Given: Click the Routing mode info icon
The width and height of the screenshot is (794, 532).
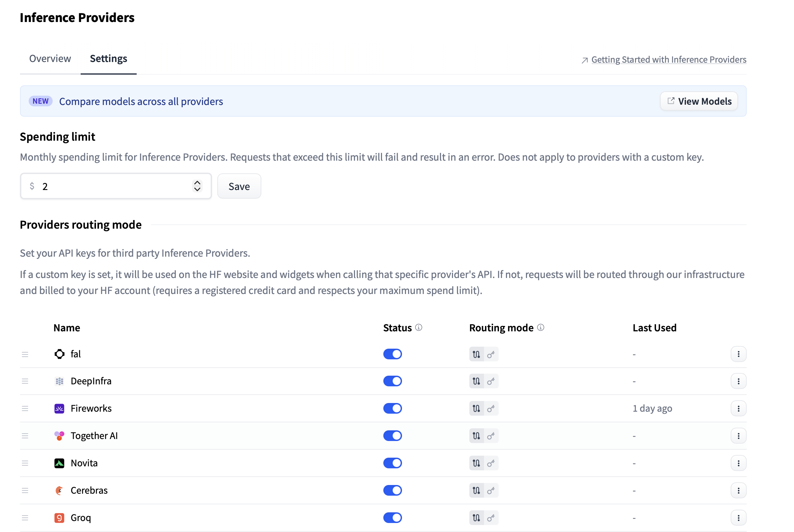Looking at the screenshot, I should click(x=541, y=327).
